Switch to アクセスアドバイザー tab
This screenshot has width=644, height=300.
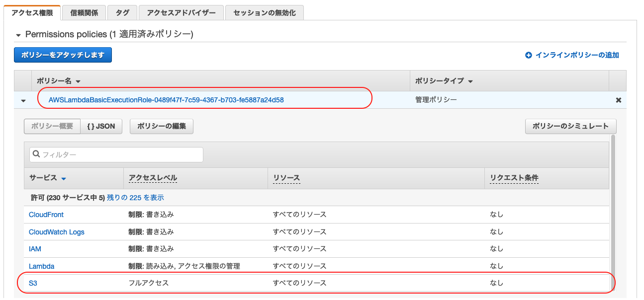[x=181, y=13]
